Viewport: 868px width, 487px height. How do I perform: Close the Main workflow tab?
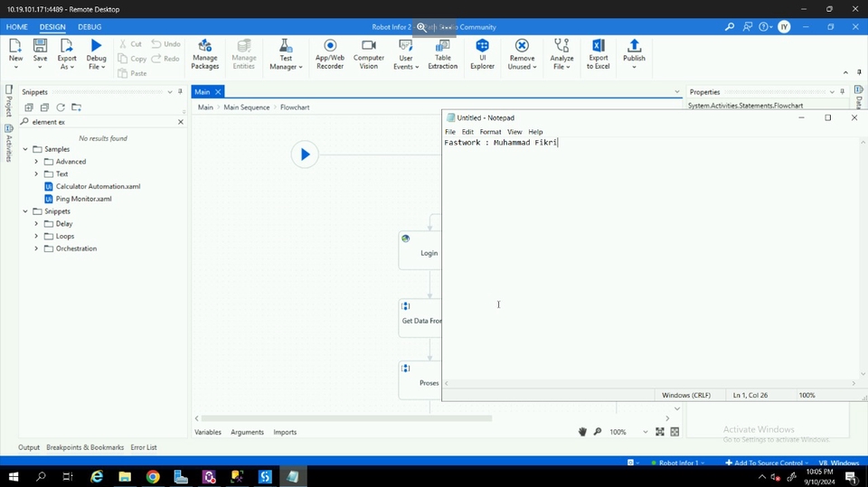(218, 92)
